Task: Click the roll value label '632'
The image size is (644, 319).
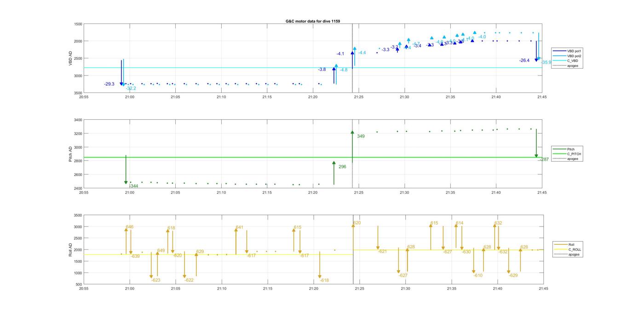Action: click(x=498, y=223)
